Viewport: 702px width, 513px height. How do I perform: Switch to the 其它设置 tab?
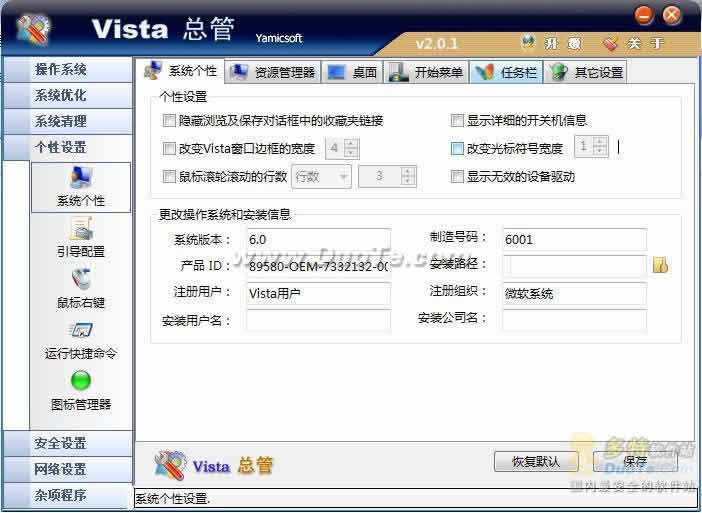pyautogui.click(x=585, y=72)
